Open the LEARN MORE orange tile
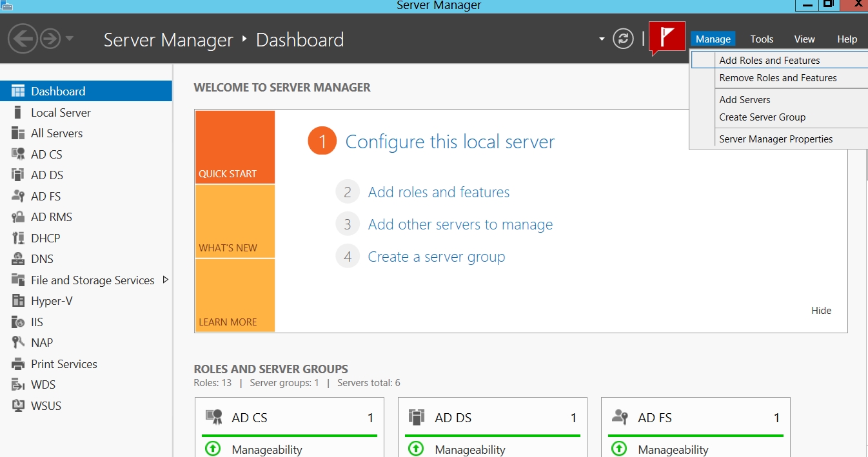Screen dimensions: 868x457 [x=235, y=296]
